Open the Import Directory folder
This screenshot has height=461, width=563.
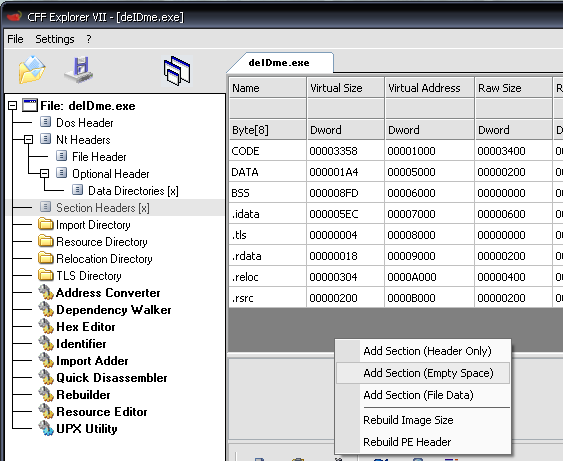click(93, 225)
